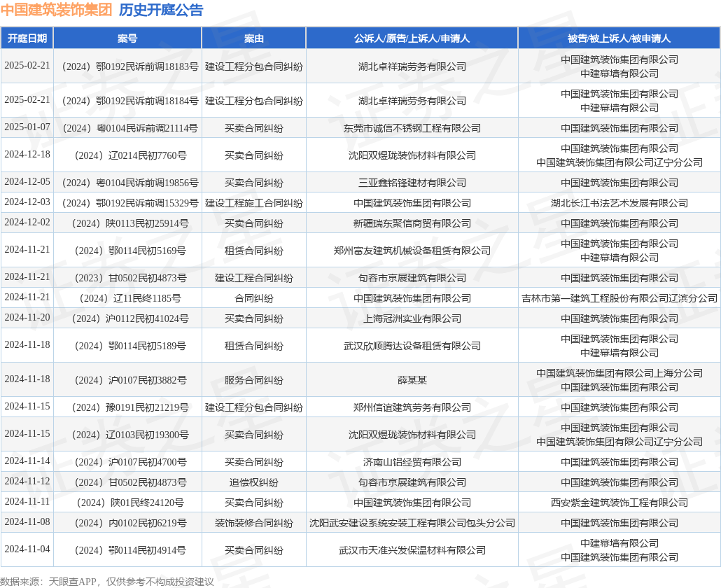
Task: Click cause 装饰装修合同纠纷
Action: [x=254, y=523]
